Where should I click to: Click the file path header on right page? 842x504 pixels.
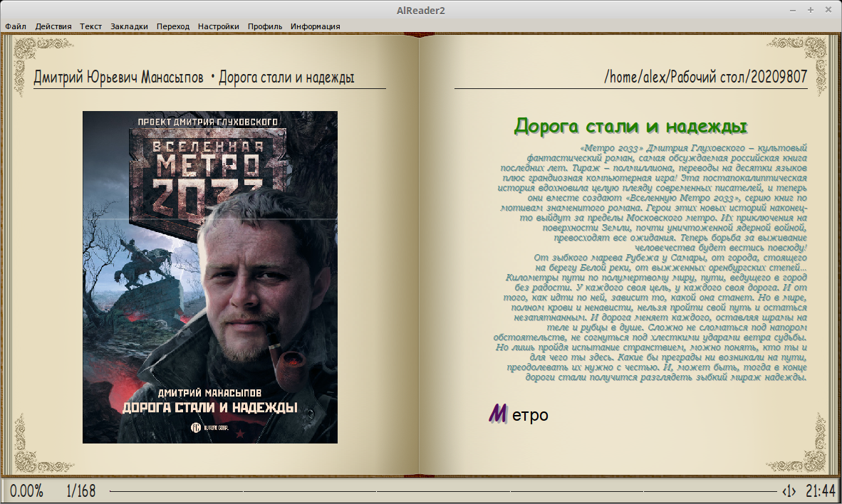(x=705, y=77)
